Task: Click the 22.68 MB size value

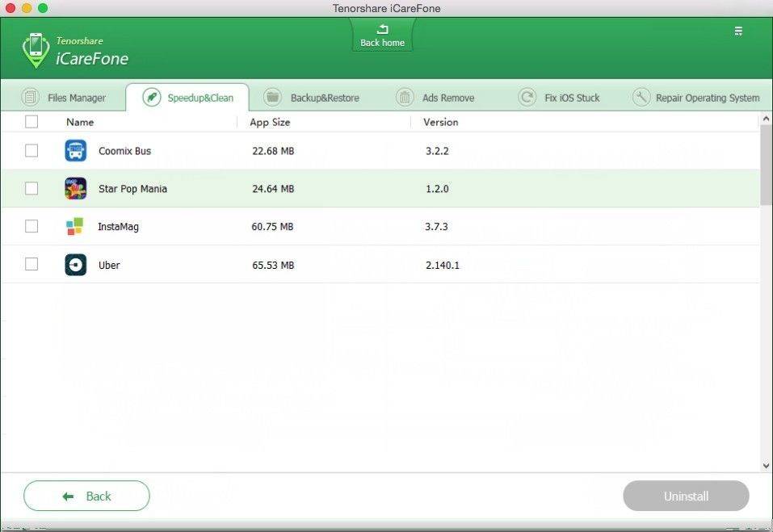Action: pos(273,151)
